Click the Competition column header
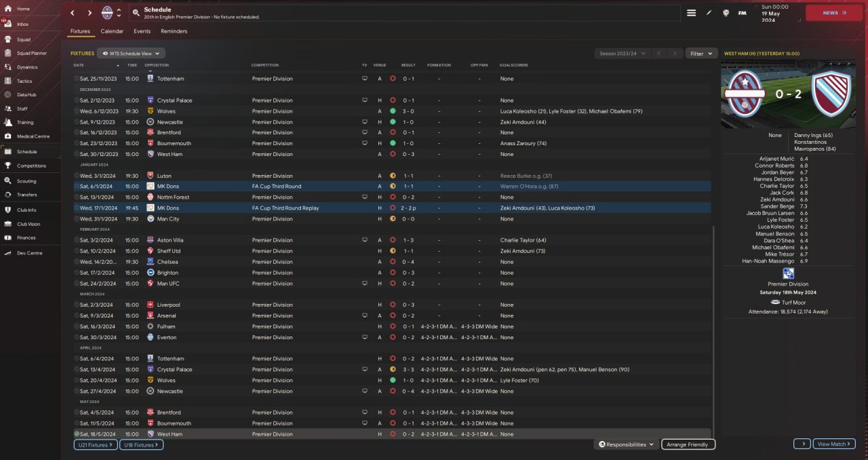868x460 pixels. 264,65
